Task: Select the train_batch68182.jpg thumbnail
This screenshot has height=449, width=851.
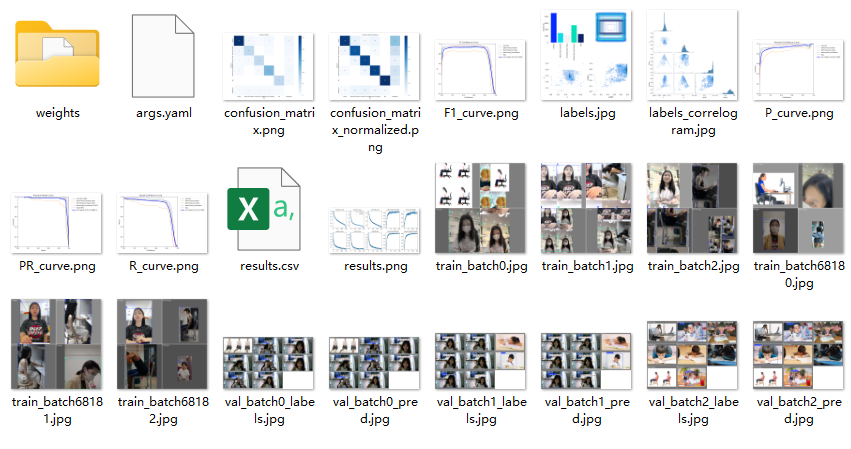Action: coord(162,344)
